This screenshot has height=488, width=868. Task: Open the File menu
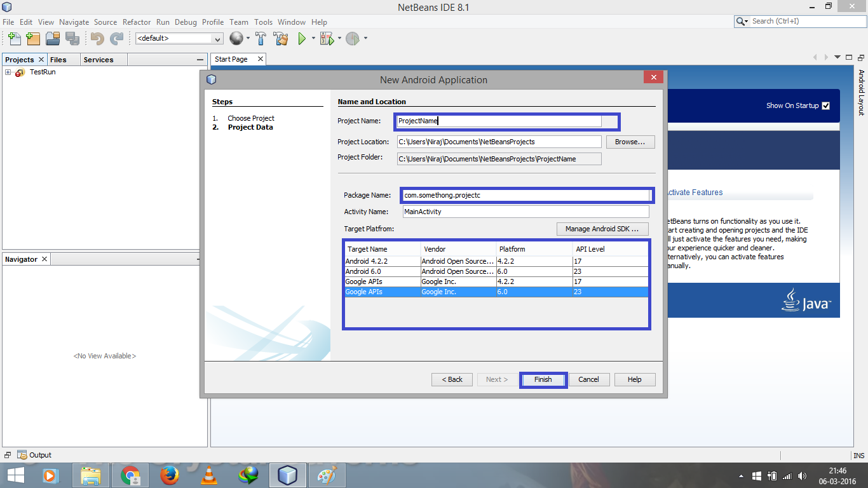(x=8, y=22)
